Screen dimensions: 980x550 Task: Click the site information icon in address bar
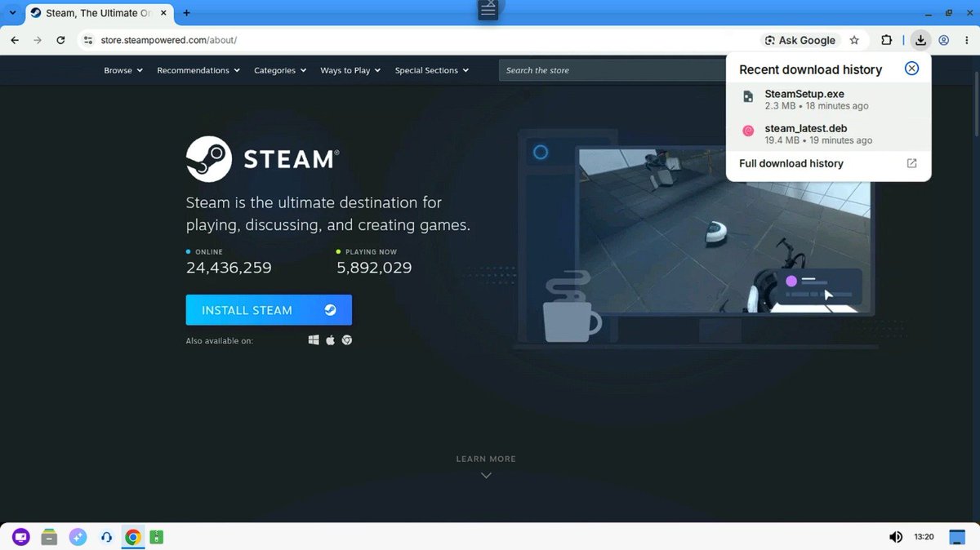tap(89, 40)
